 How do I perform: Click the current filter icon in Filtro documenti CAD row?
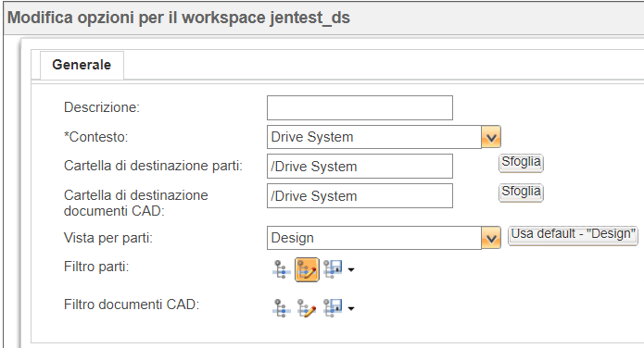pos(282,308)
